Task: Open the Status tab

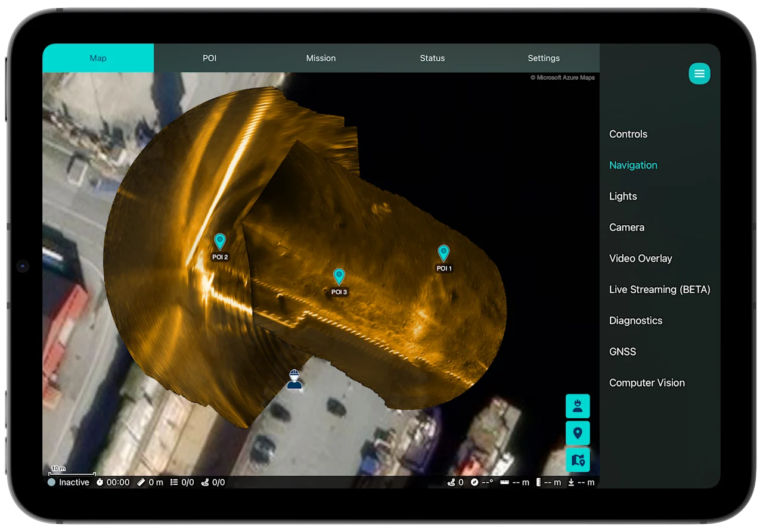Action: [432, 58]
